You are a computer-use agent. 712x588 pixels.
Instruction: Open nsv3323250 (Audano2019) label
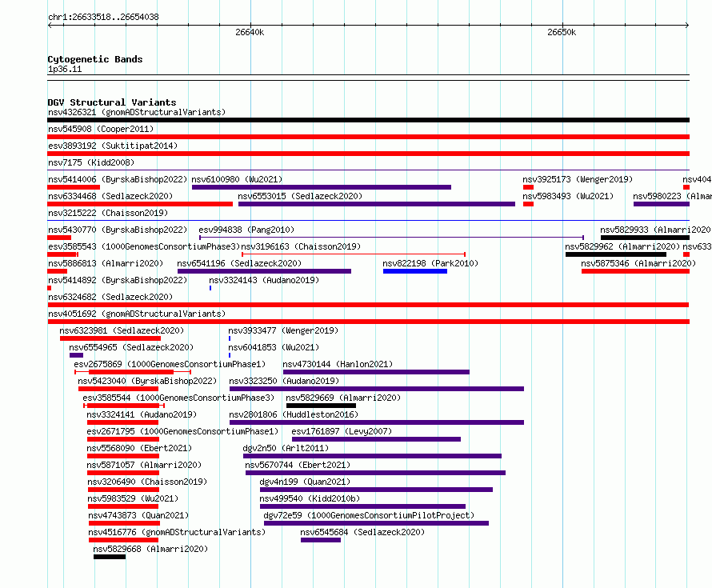point(284,381)
